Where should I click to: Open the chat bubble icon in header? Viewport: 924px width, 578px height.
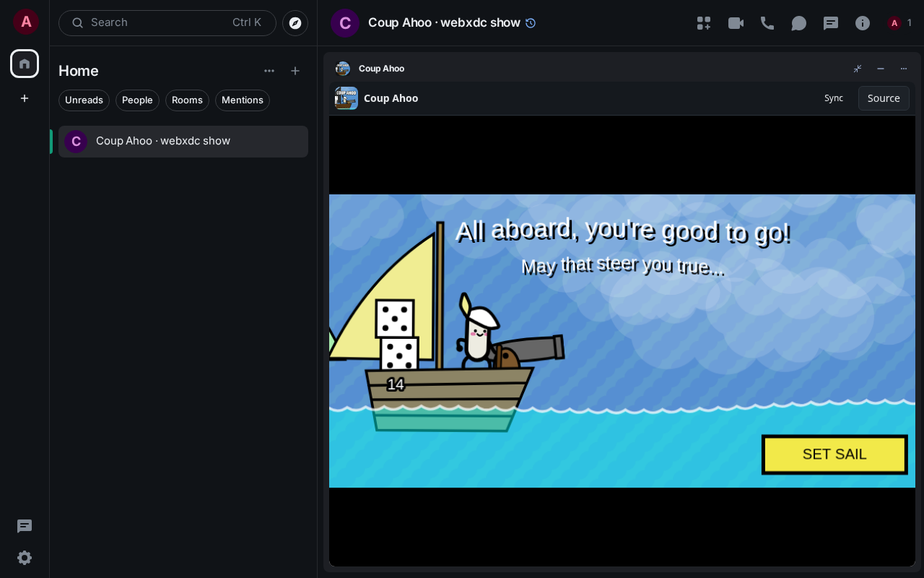(799, 23)
